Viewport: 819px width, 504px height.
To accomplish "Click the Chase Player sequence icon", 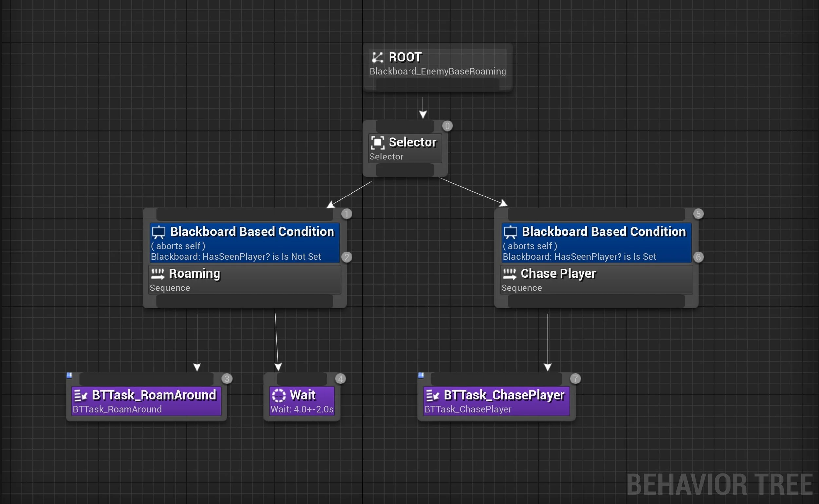I will (x=509, y=274).
